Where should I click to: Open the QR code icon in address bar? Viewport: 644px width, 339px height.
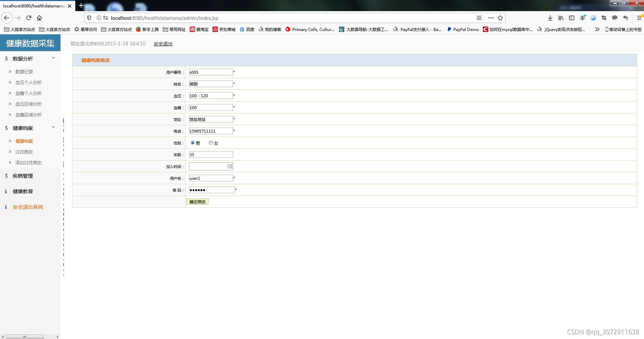click(x=479, y=18)
